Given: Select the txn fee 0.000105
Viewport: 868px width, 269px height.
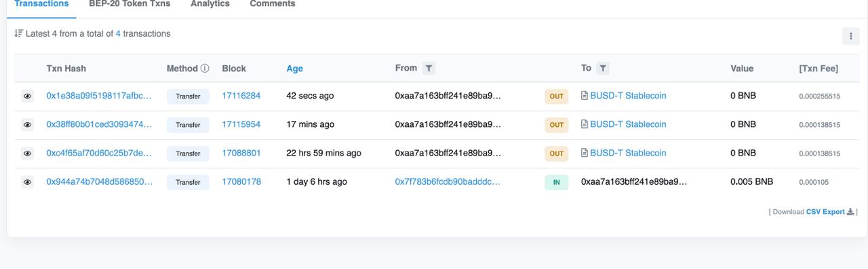Looking at the screenshot, I should [814, 182].
